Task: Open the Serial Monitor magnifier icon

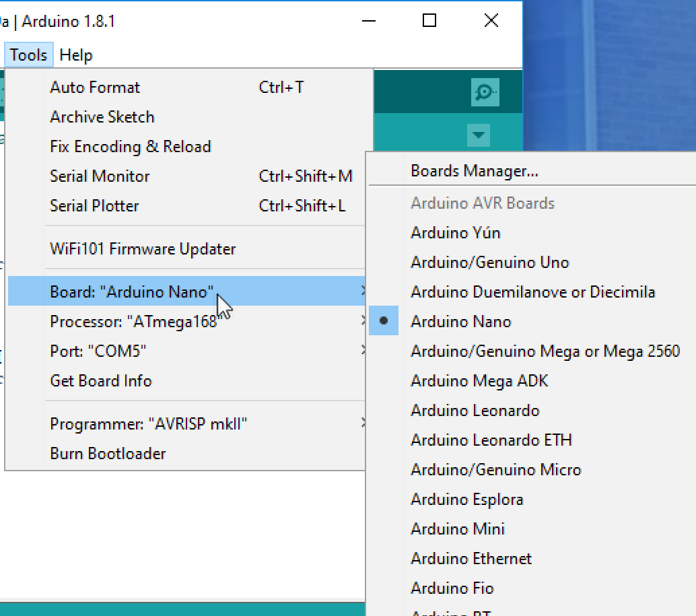Action: (485, 92)
